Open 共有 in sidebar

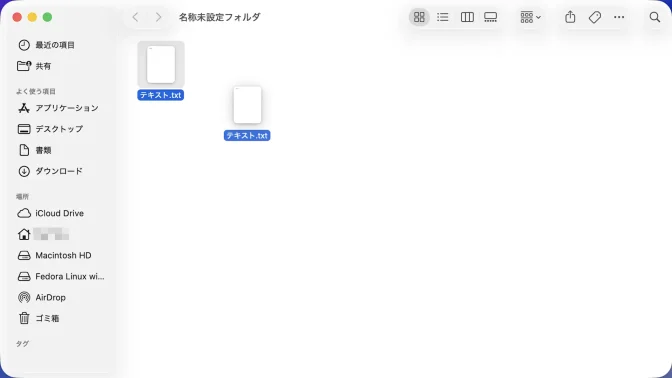(34, 66)
